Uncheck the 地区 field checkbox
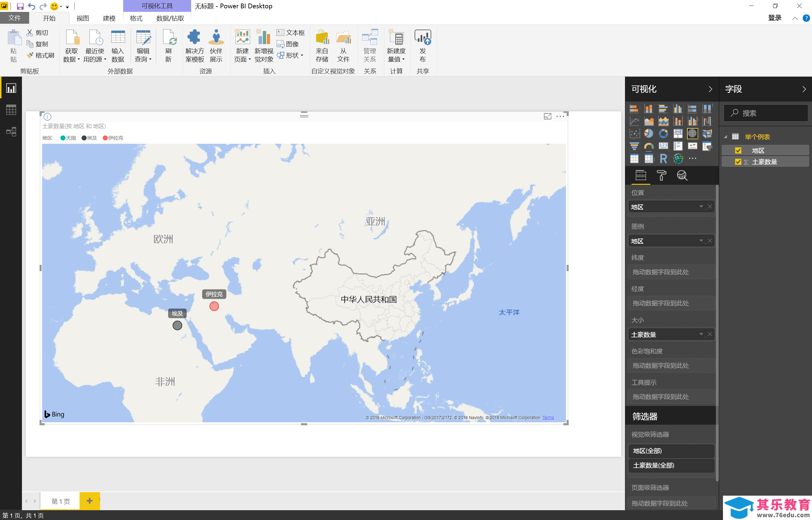Screen dimensions: 812x520 pos(738,151)
